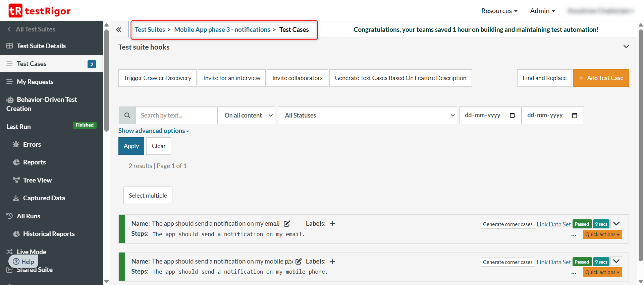The image size is (644, 285).
Task: Click Link Data Set for mobile test
Action: 553,262
